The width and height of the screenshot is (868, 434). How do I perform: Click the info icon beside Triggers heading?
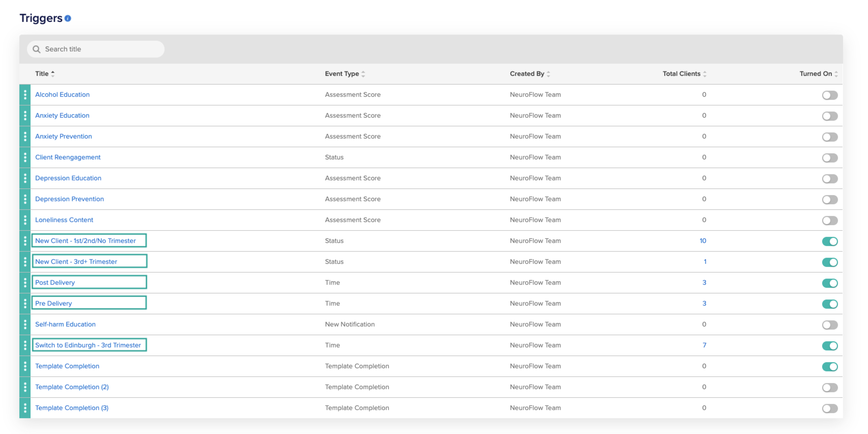click(x=68, y=18)
